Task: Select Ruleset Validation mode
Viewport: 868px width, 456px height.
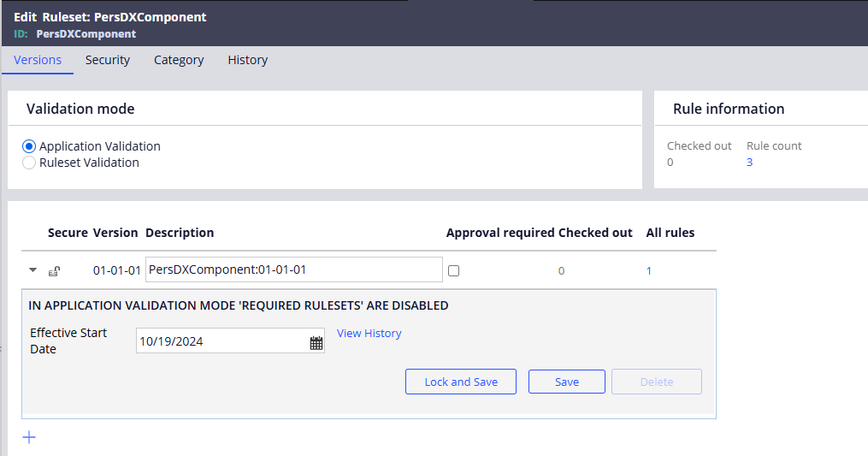Action: click(29, 163)
